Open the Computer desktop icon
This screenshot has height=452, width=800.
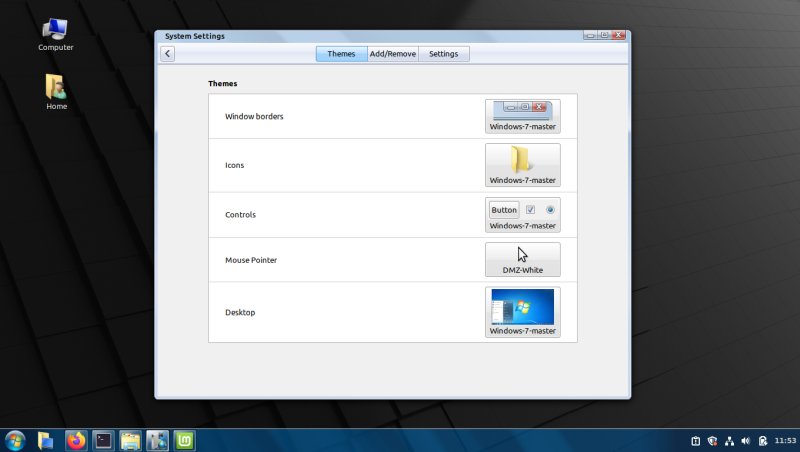[x=56, y=35]
